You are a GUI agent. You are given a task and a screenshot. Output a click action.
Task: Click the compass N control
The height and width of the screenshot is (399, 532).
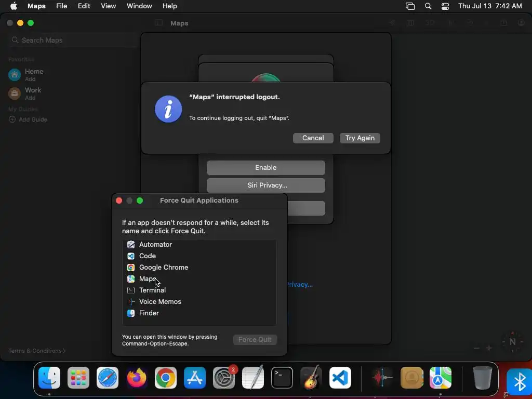(512, 342)
